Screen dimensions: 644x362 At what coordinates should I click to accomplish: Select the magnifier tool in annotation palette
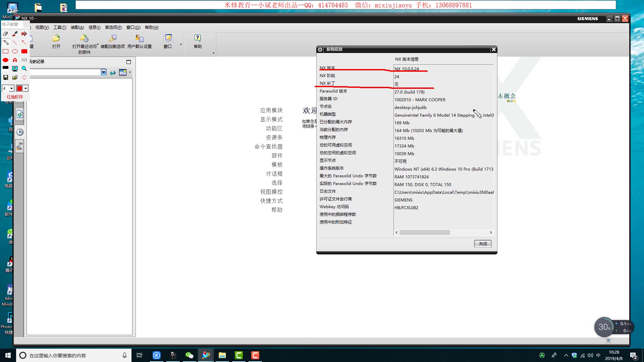pos(24,68)
